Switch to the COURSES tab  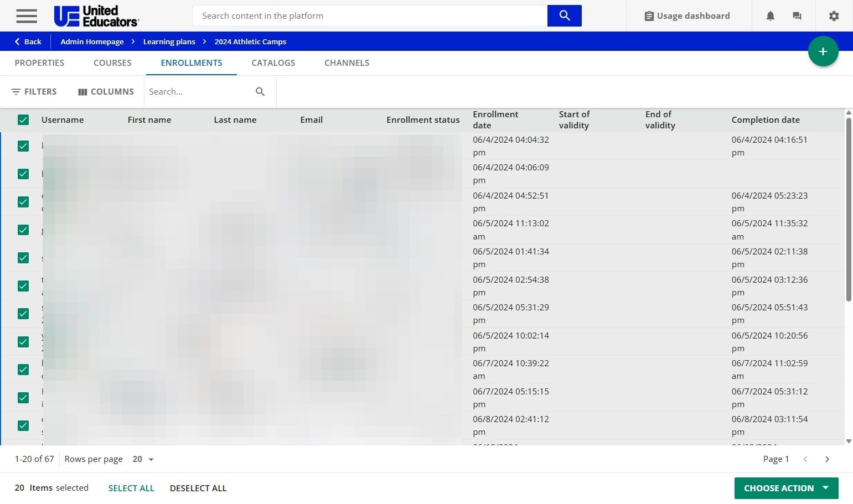click(x=112, y=63)
